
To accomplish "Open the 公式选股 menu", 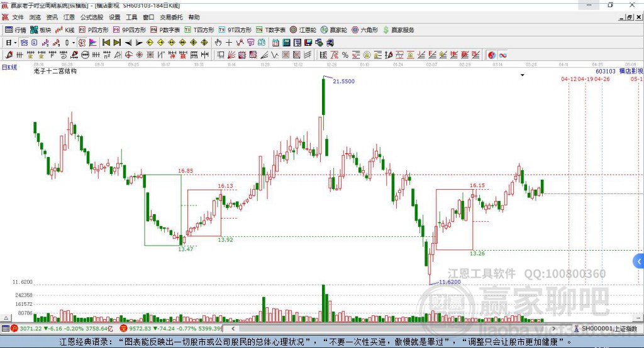I will 92,17.
